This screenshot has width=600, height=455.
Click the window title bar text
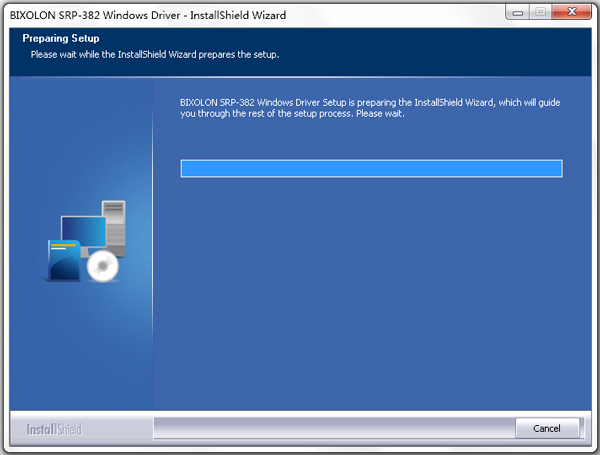pyautogui.click(x=147, y=15)
